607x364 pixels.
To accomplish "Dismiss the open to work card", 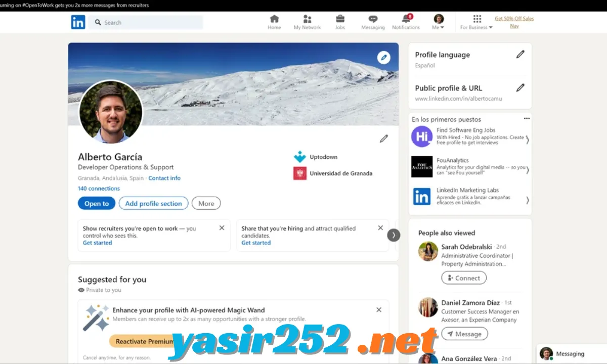I will pyautogui.click(x=222, y=228).
